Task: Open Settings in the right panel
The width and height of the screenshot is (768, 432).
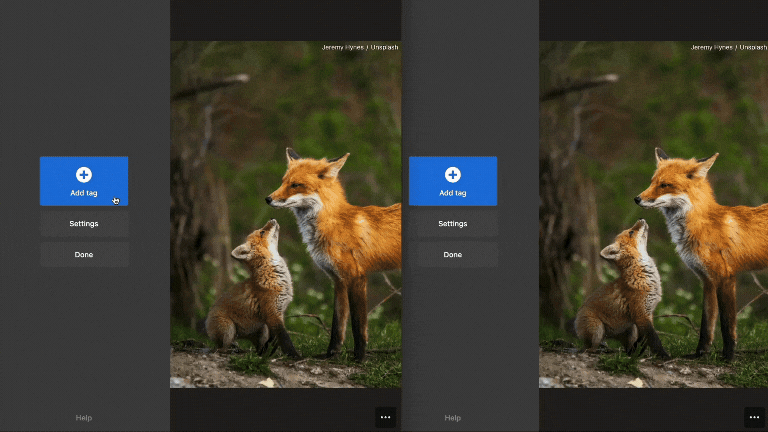Action: coord(453,224)
